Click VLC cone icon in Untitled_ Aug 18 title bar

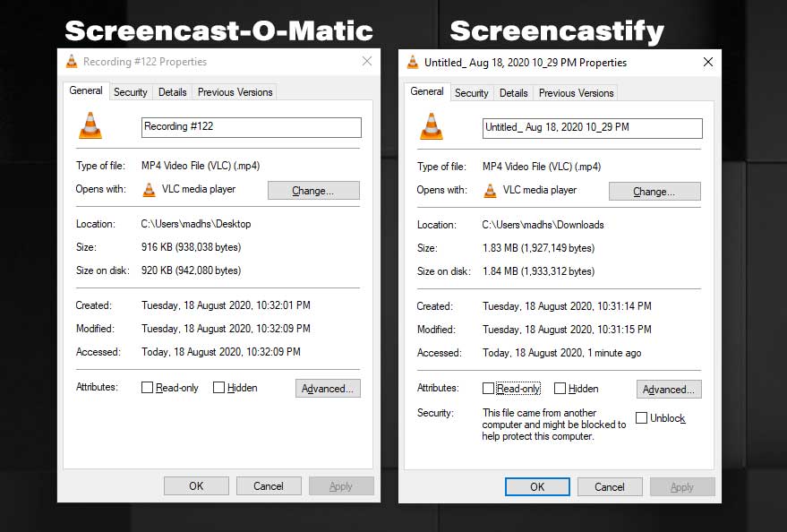[x=413, y=62]
